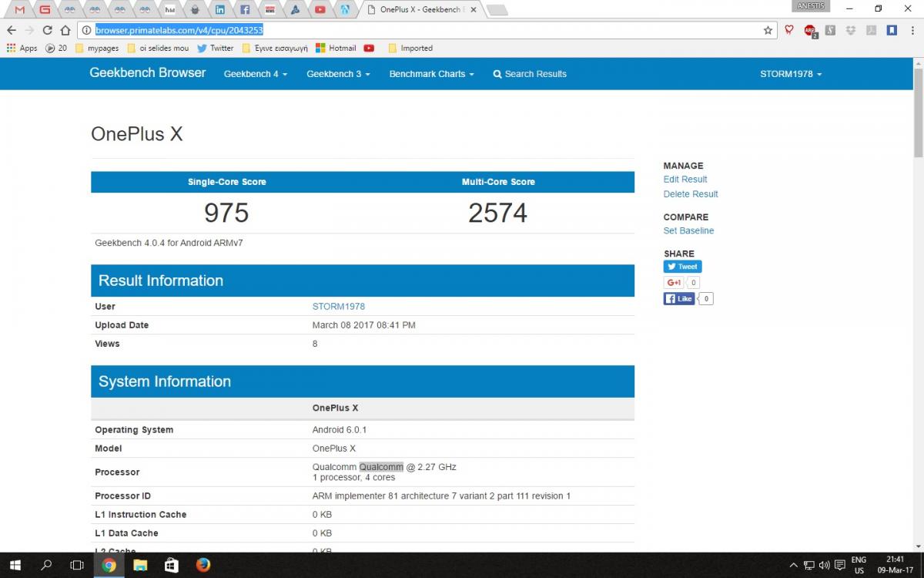The height and width of the screenshot is (578, 924).
Task: Open the mypages bookmark folder
Action: point(97,48)
